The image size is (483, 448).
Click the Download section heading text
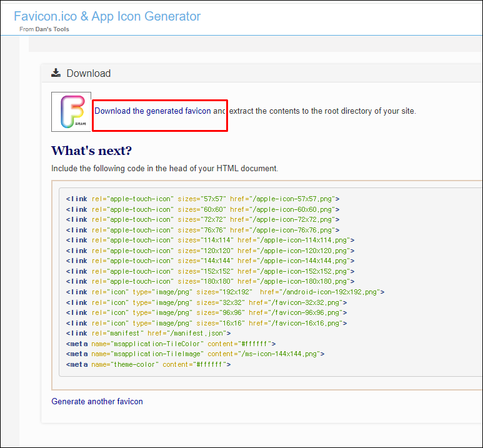(88, 73)
